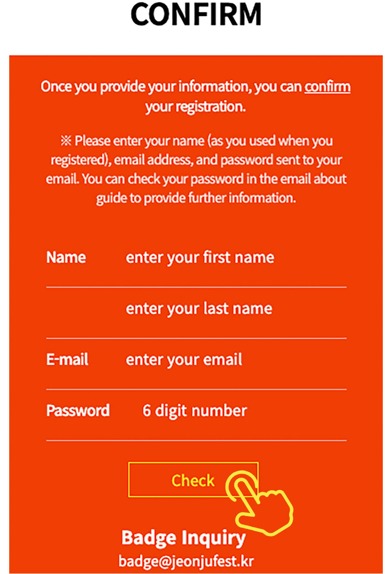Click the Badge Inquiry heading

(183, 538)
